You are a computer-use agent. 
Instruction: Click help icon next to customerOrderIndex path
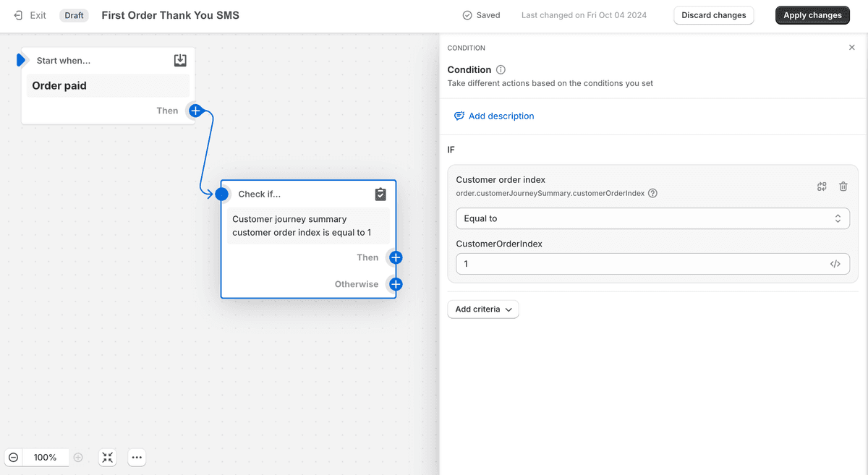[x=652, y=193]
